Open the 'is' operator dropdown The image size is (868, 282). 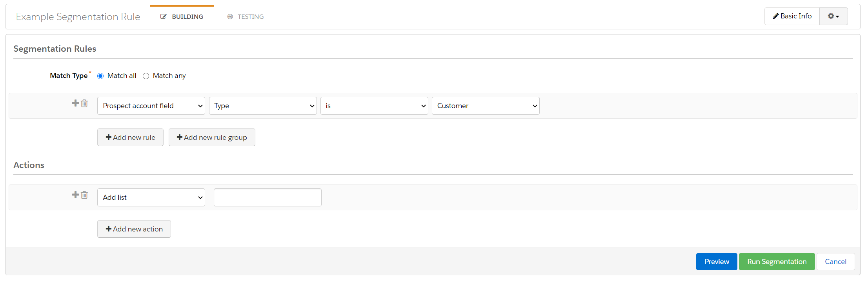374,106
